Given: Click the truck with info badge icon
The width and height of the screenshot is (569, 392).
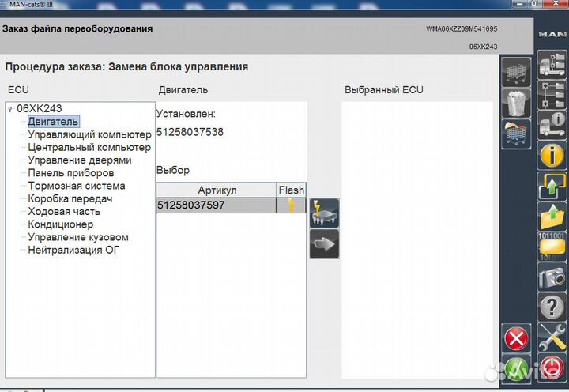Looking at the screenshot, I should (552, 124).
